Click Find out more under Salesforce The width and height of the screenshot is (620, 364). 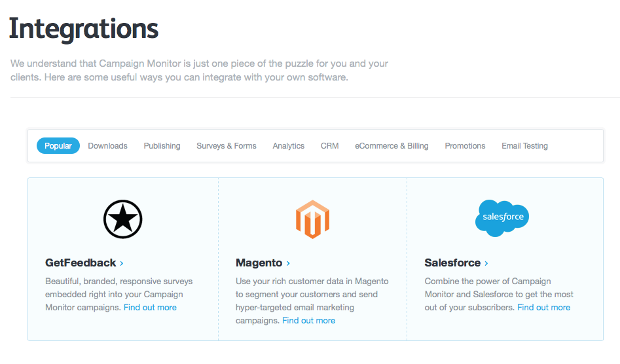tap(543, 308)
